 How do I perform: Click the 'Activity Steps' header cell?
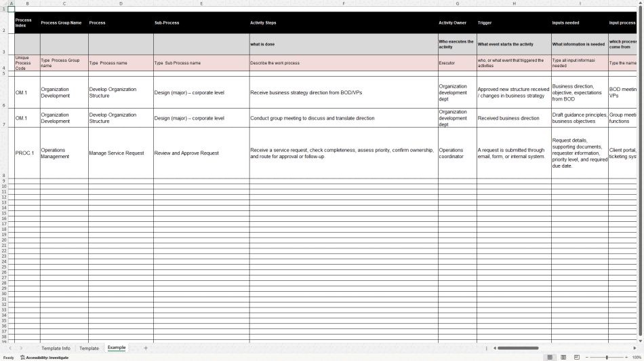(344, 22)
